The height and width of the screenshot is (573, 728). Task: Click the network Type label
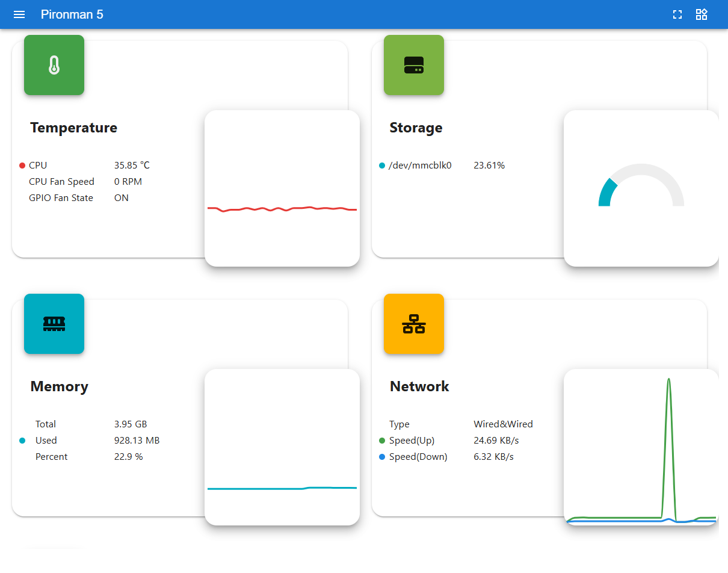pos(399,424)
